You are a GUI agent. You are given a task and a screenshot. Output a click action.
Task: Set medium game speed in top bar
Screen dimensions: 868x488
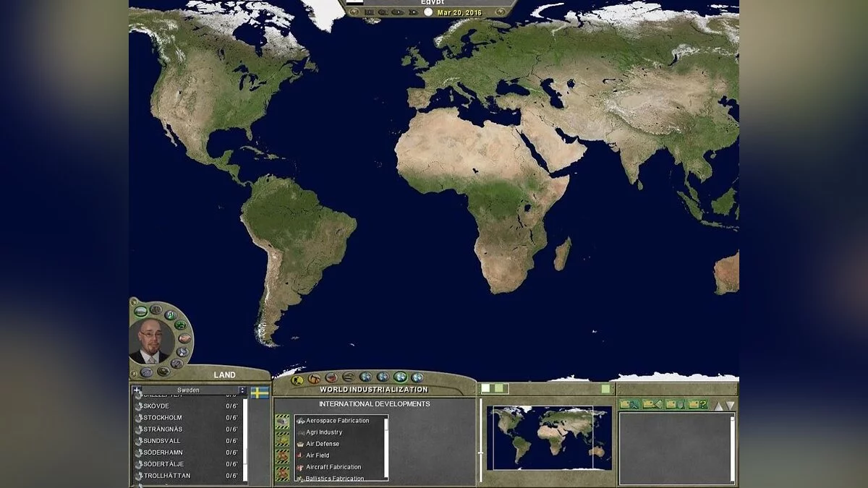tap(398, 12)
